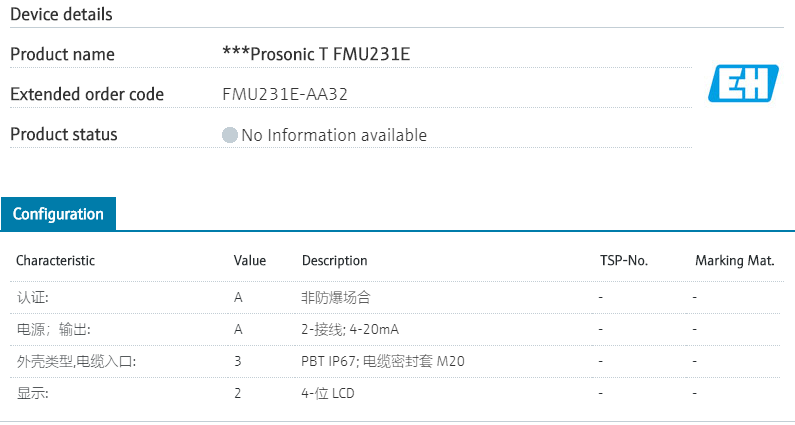The width and height of the screenshot is (795, 425).
Task: Click the 非防爆场合 description cell
Action: click(337, 297)
